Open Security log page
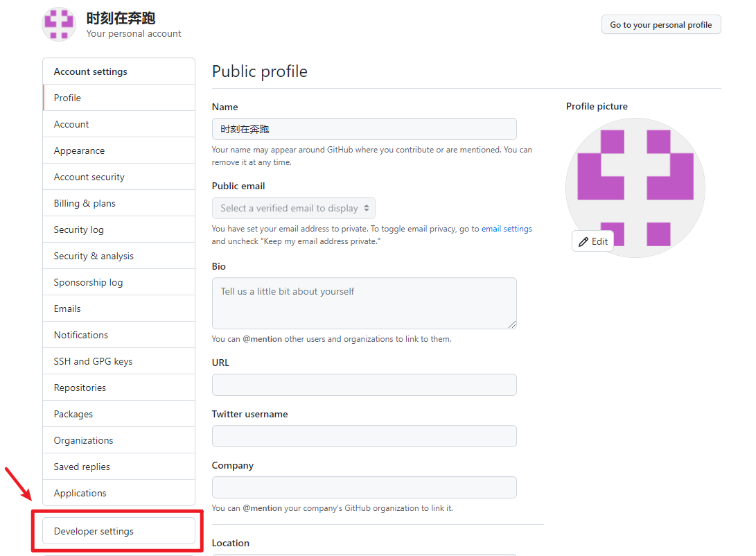This screenshot has width=756, height=556. (x=118, y=229)
